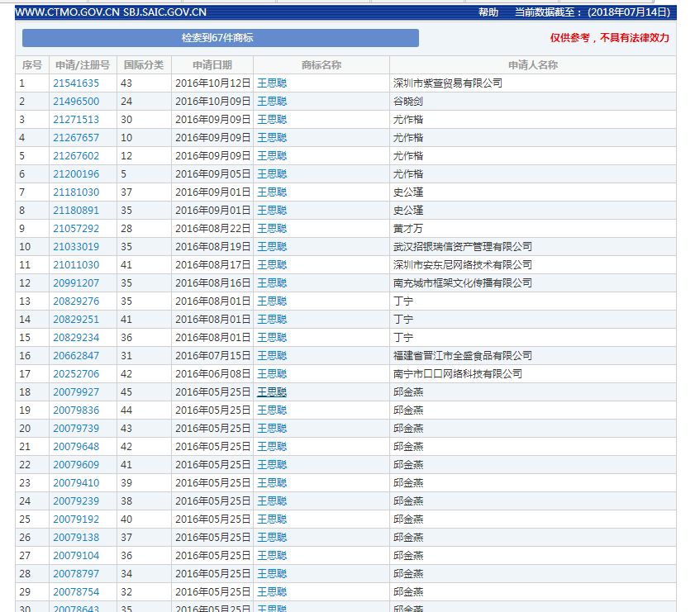Open registration number 21541635

76,83
